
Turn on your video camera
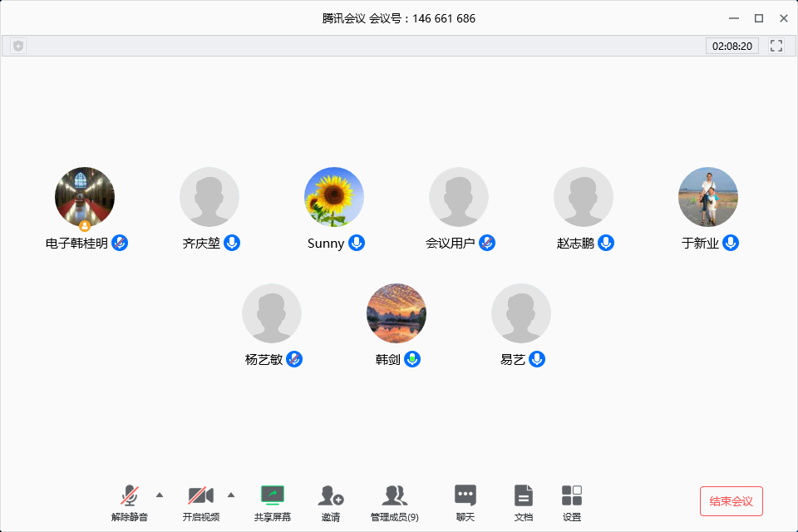[200, 496]
